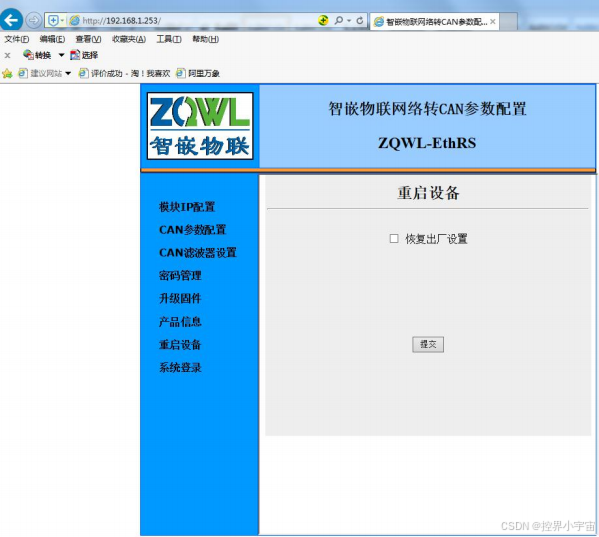Image resolution: width=599 pixels, height=537 pixels.
Task: Open the 查看(V) menu
Action: [88, 39]
